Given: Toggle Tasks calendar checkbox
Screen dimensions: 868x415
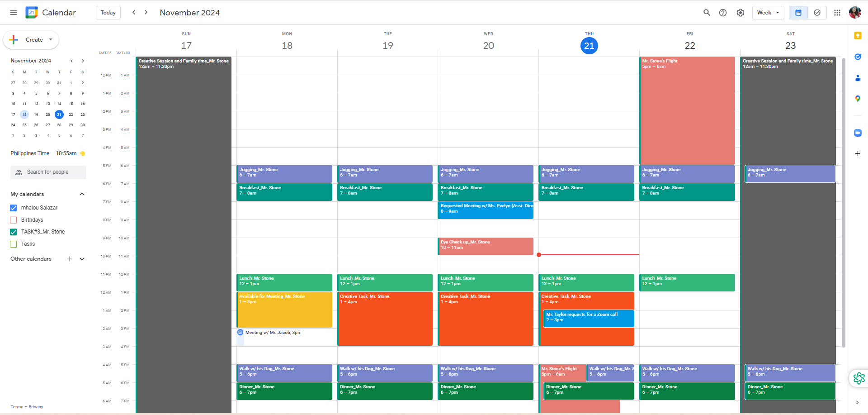Looking at the screenshot, I should (14, 244).
